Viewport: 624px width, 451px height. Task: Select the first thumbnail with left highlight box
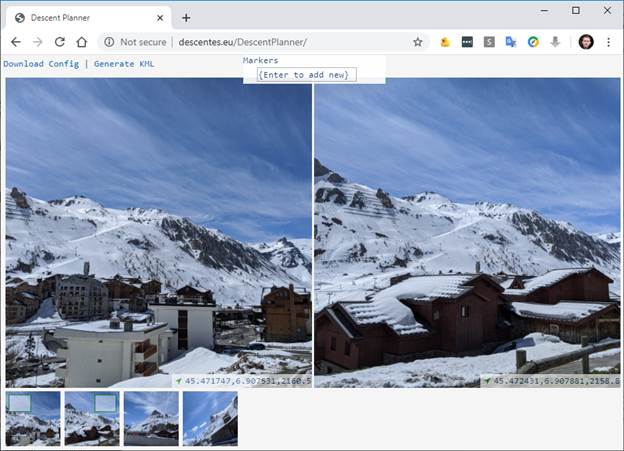(x=33, y=418)
